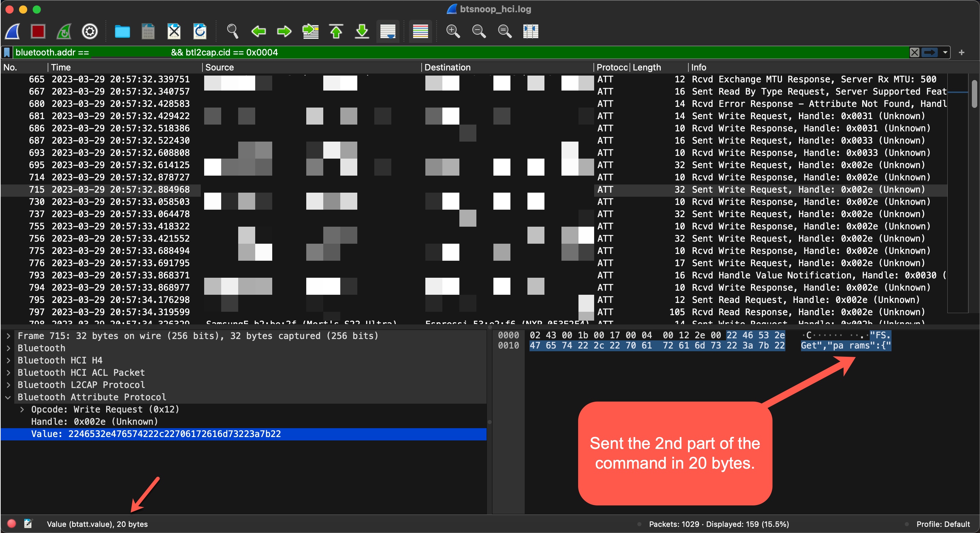This screenshot has width=980, height=533.
Task: Jump to the first packet
Action: pos(336,31)
